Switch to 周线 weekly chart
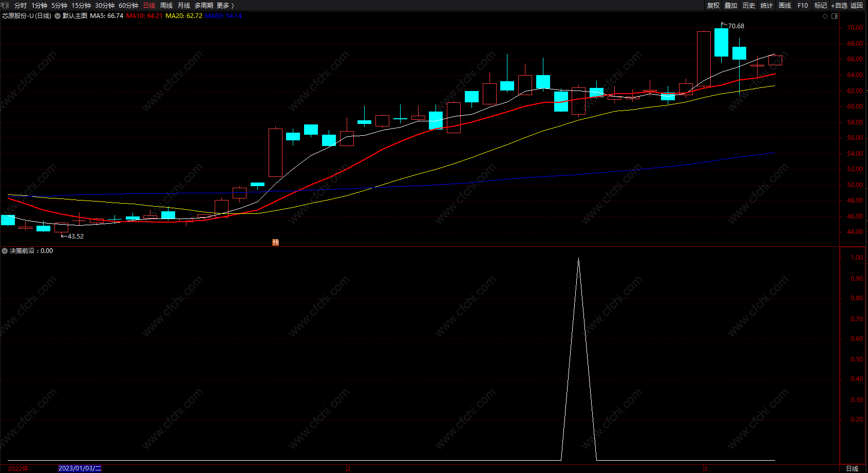Screen dimensions: 868x473 tap(166, 5)
